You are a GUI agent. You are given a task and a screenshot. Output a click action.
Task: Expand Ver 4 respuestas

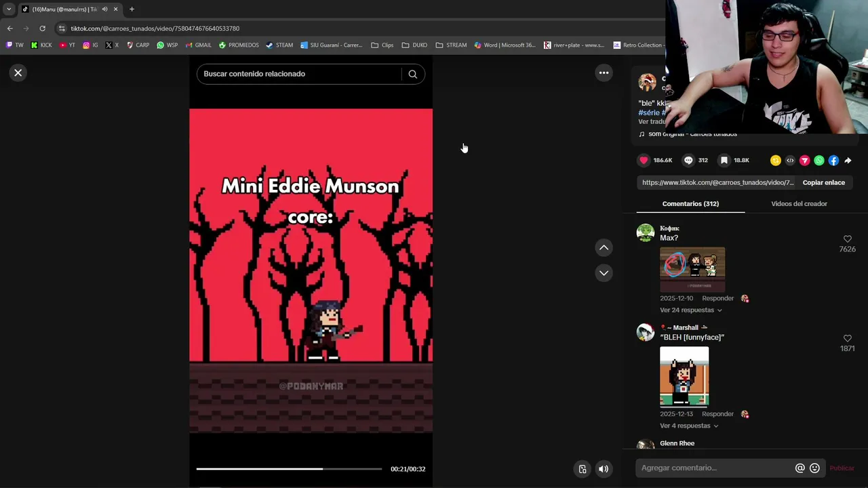pyautogui.click(x=689, y=426)
